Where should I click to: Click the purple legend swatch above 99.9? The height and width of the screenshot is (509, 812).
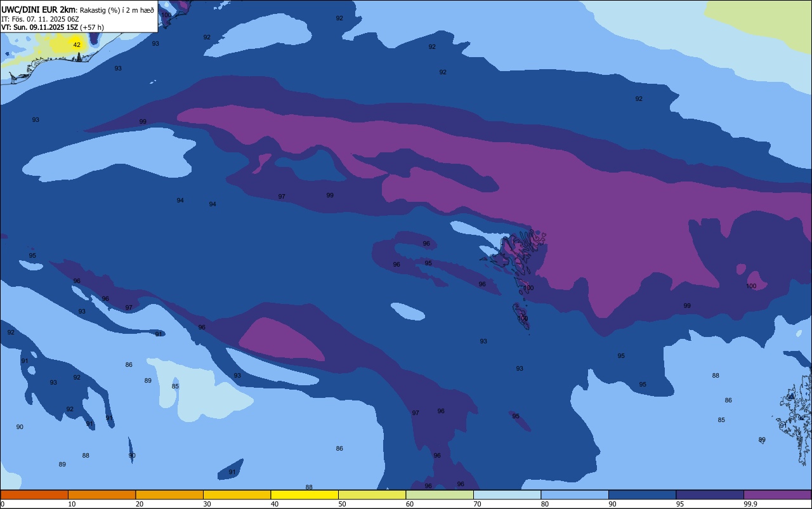pyautogui.click(x=777, y=494)
